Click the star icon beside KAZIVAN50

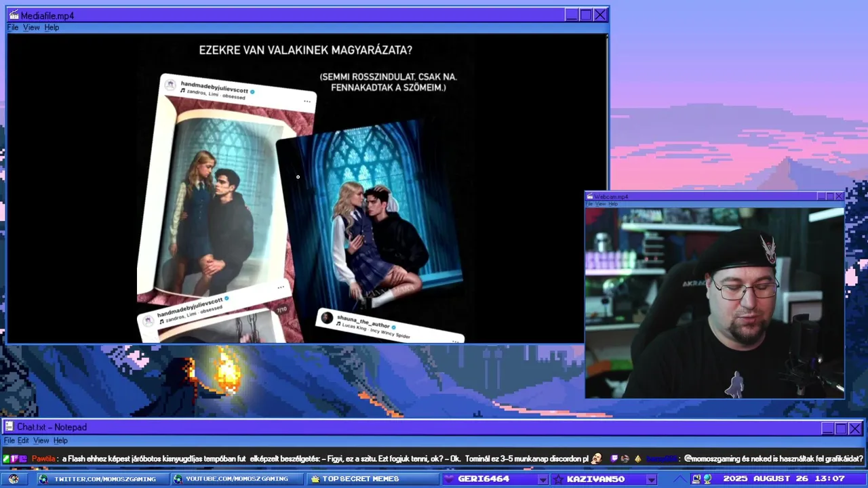tap(557, 479)
